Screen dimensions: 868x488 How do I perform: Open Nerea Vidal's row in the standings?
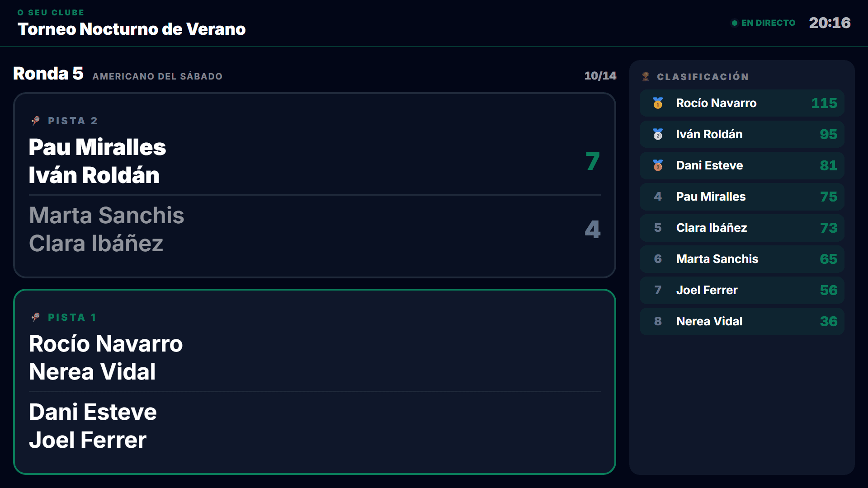(742, 321)
